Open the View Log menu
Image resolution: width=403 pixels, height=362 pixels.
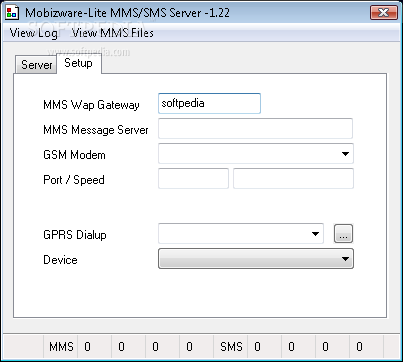pyautogui.click(x=33, y=33)
